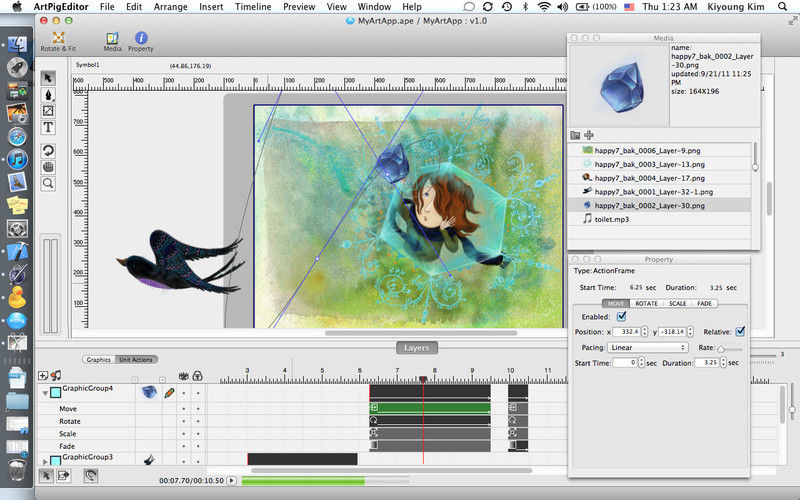Toggle visibility dot for Rotate row
The height and width of the screenshot is (500, 800).
pyautogui.click(x=184, y=421)
